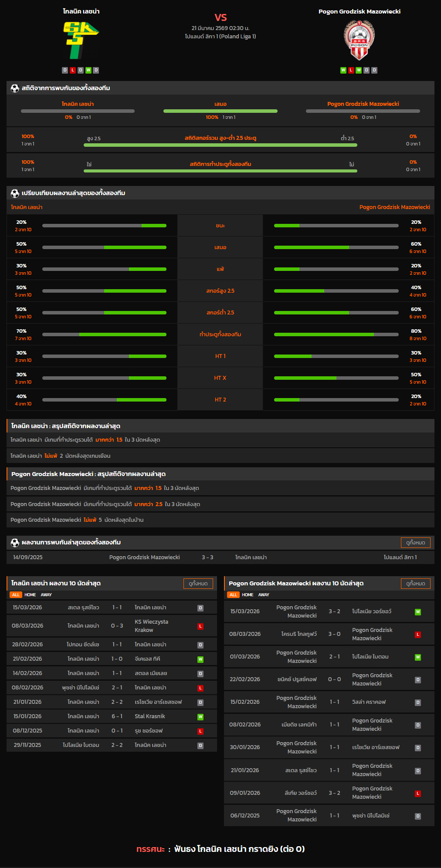Click the green 100% draw (เสมอ) progress bar

pyautogui.click(x=220, y=111)
